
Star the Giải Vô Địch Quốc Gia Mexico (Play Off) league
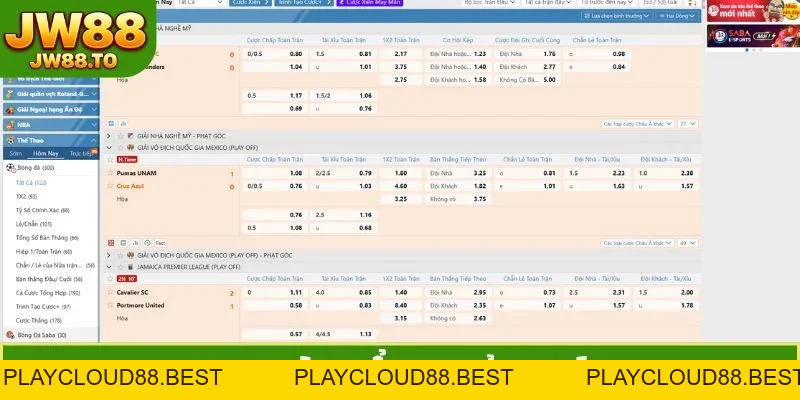pyautogui.click(x=120, y=148)
